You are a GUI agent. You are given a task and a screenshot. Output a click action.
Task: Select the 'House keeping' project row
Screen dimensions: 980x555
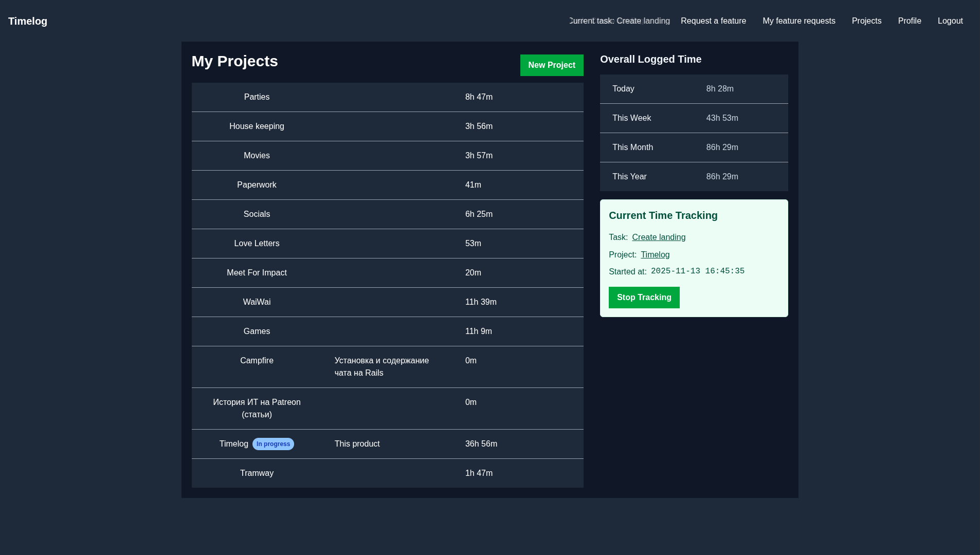(x=257, y=126)
